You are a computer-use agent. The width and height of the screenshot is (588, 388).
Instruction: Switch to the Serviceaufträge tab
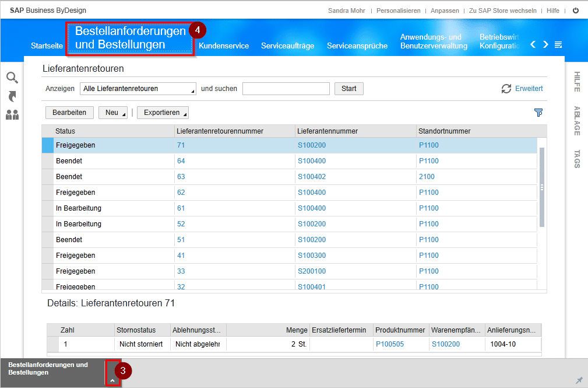[x=288, y=46]
